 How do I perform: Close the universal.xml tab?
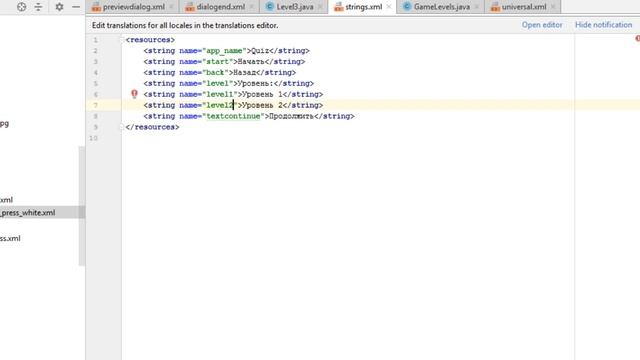click(x=553, y=7)
